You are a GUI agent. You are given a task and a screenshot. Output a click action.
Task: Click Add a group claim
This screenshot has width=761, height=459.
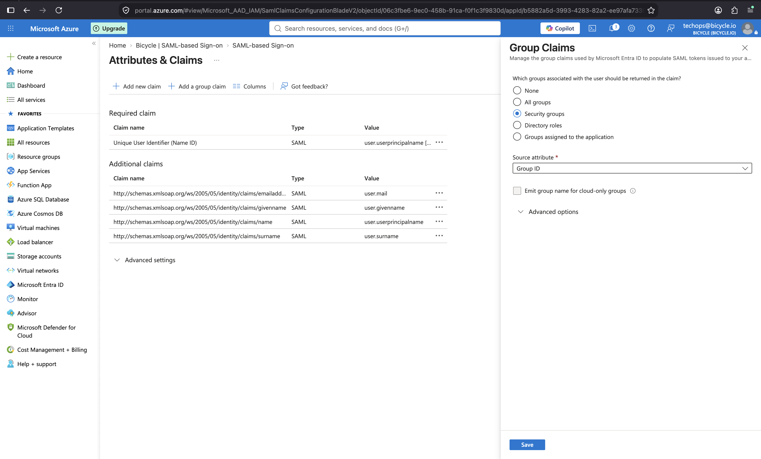(x=197, y=86)
